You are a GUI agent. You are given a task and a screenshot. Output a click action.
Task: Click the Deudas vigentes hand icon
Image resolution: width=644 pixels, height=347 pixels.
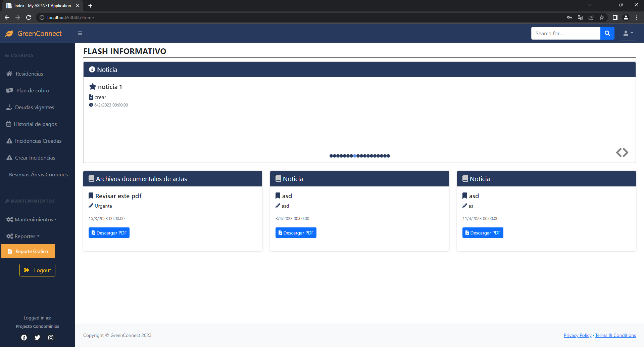(x=9, y=107)
